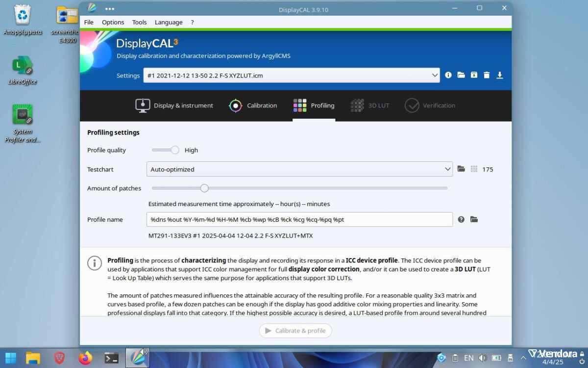Viewport: 588px width, 368px height.
Task: Delete the selected settings with the trash icon
Action: click(487, 75)
